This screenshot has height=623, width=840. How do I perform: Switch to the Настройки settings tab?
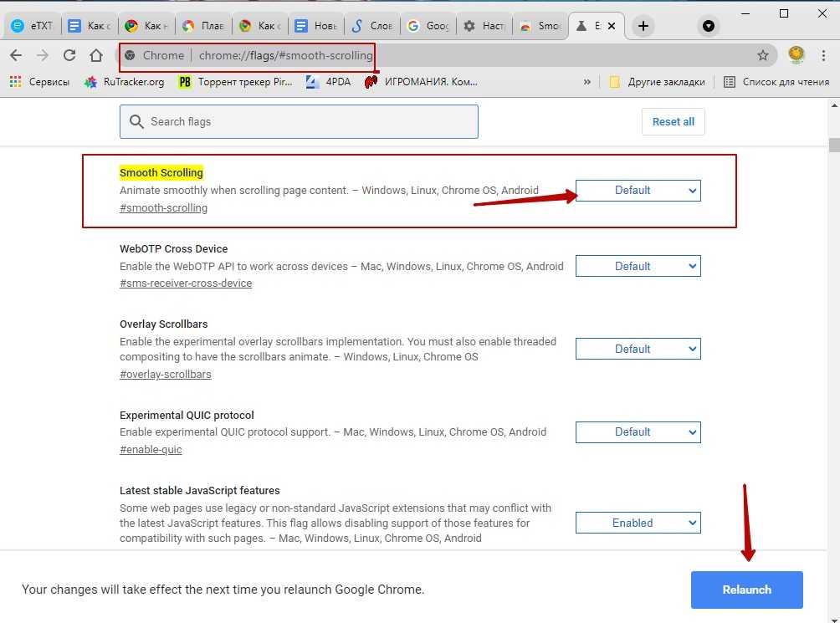point(484,26)
